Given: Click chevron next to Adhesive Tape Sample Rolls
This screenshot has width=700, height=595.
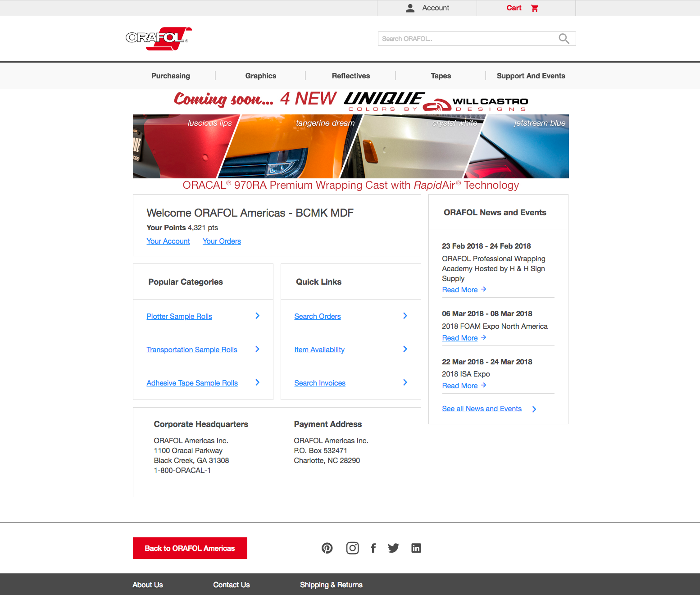Looking at the screenshot, I should (x=257, y=382).
